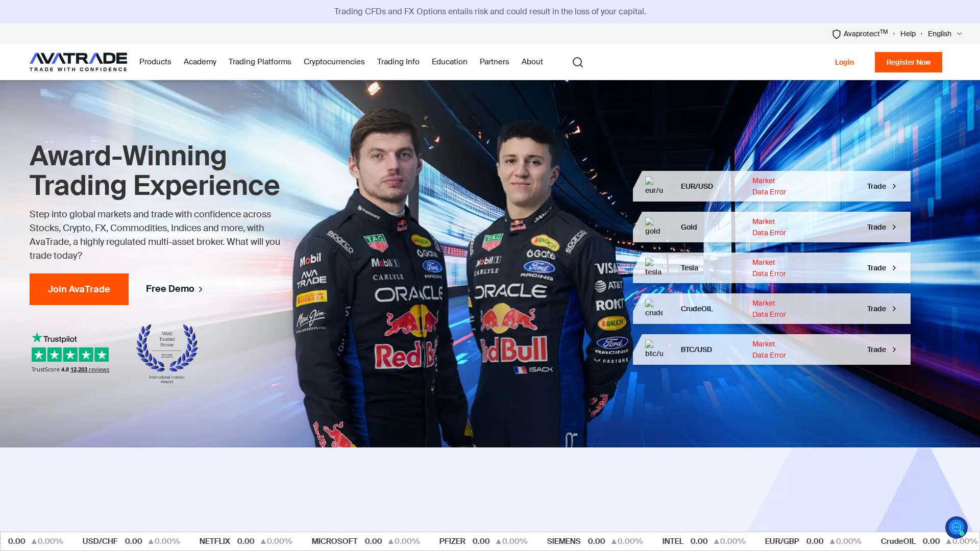Click Market Data Error in Gold row
This screenshot has width=980, height=551.
click(769, 227)
